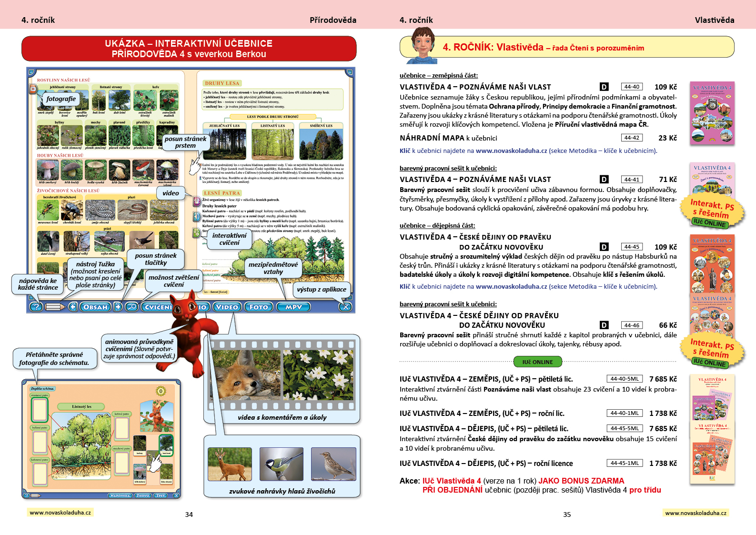Exit the textbook app with X icon
This screenshot has height=535, width=756.
coord(345,307)
